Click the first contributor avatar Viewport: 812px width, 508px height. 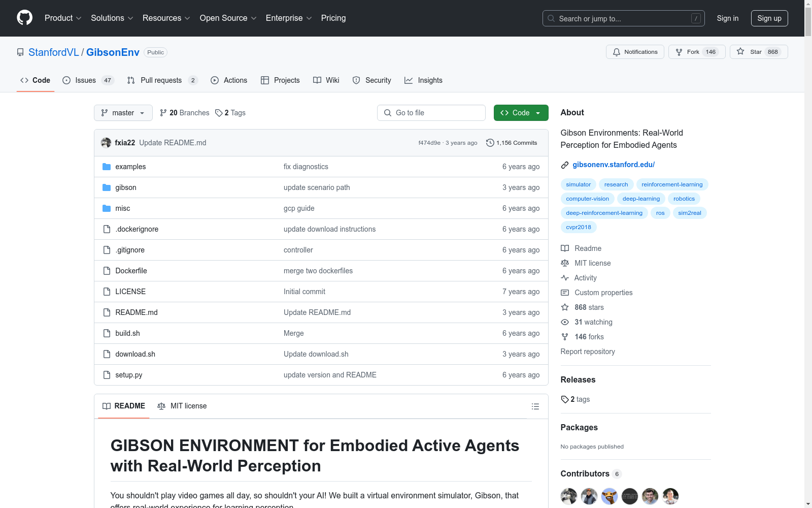[569, 496]
